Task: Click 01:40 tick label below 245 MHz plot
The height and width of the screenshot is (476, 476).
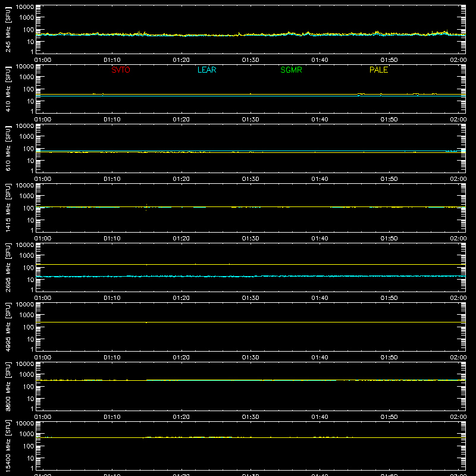Action: coord(320,60)
